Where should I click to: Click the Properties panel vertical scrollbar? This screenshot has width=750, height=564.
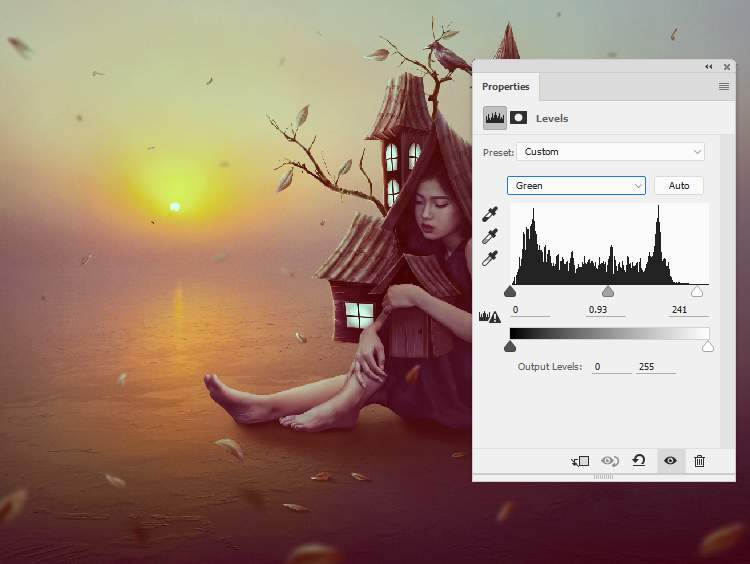click(x=727, y=291)
